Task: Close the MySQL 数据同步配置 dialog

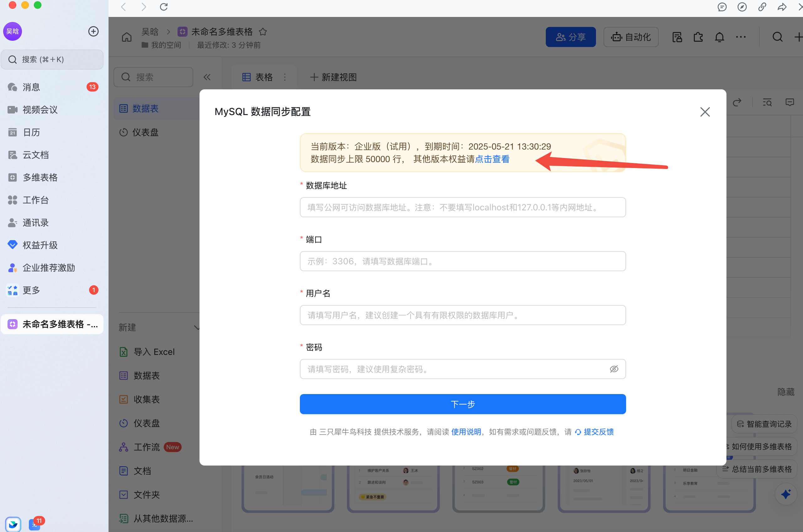Action: (705, 112)
